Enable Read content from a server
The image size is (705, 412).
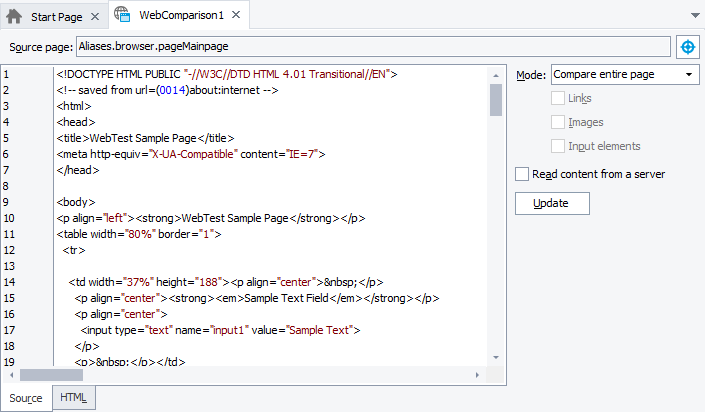(522, 174)
